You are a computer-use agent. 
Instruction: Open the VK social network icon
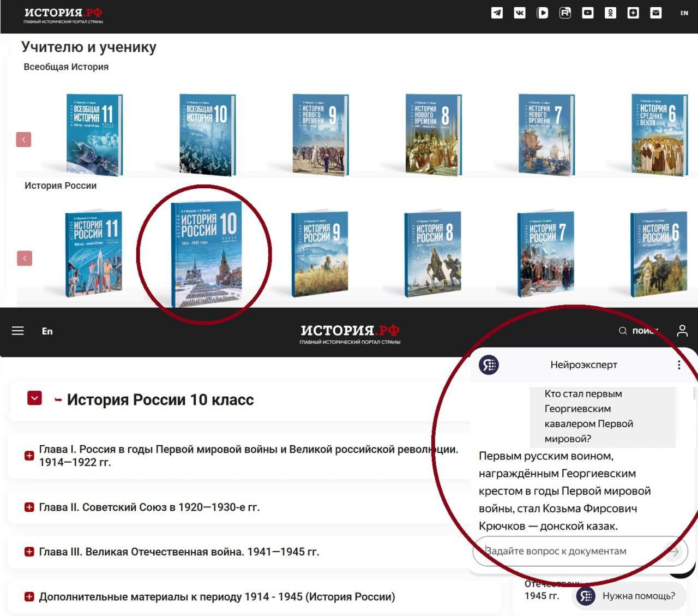(x=520, y=13)
